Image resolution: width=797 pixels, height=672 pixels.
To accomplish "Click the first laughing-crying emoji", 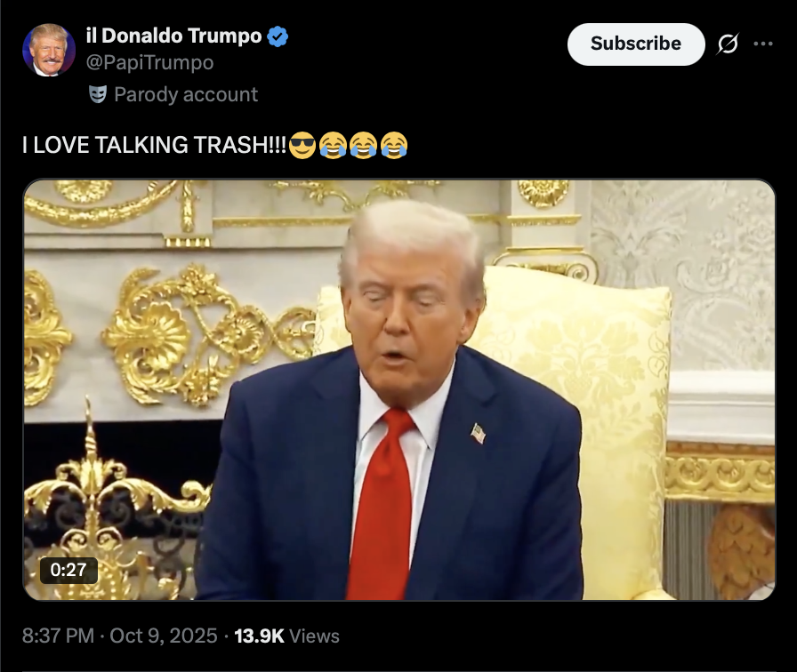I will [333, 145].
